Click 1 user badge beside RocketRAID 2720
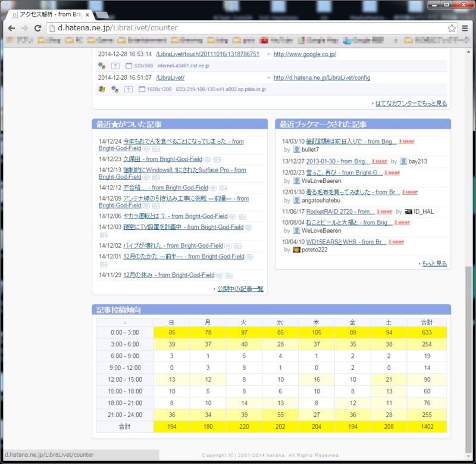Viewport: 476px width, 464px height. click(384, 211)
